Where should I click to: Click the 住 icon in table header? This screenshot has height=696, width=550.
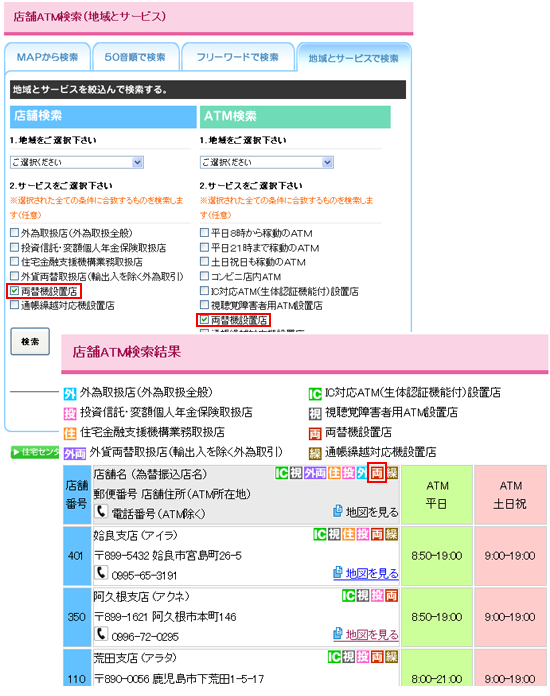click(x=334, y=473)
